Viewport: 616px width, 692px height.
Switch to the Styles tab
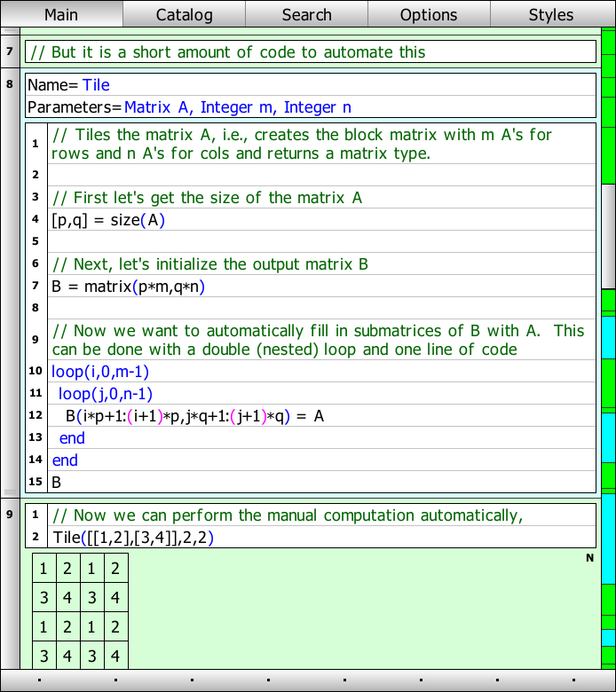tap(551, 14)
